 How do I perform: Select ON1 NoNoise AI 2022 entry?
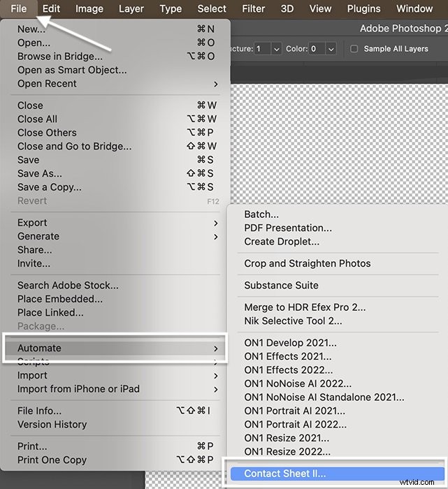point(298,384)
